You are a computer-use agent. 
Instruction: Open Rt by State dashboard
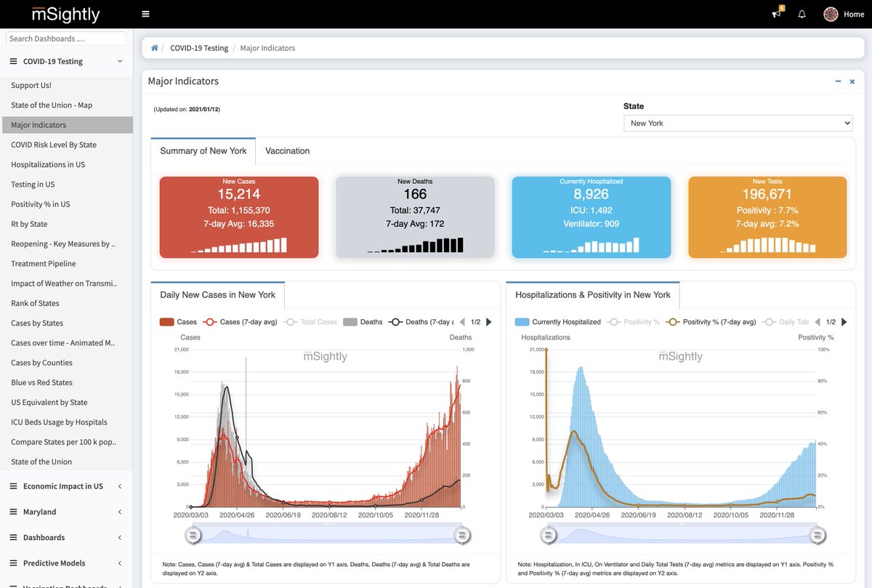(x=29, y=224)
